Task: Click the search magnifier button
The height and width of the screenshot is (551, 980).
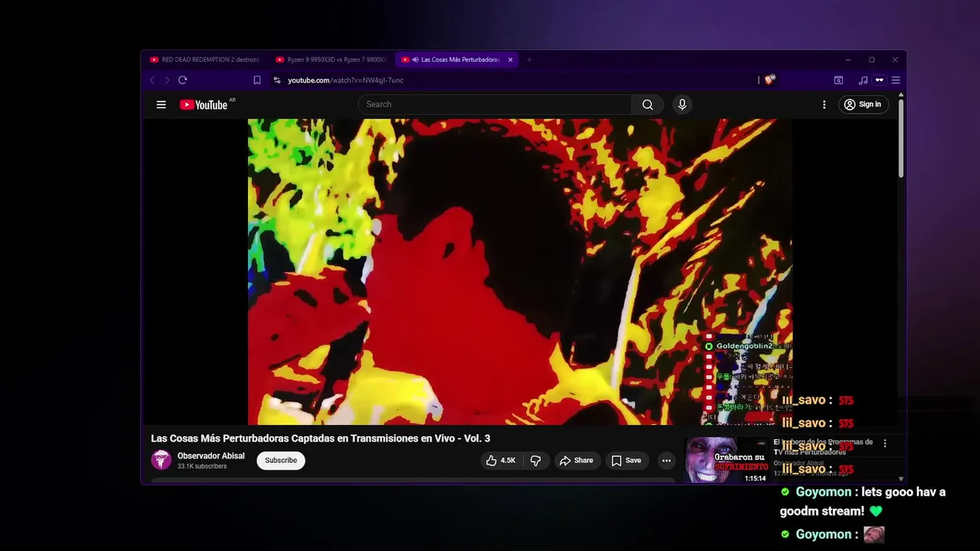Action: pyautogui.click(x=648, y=105)
